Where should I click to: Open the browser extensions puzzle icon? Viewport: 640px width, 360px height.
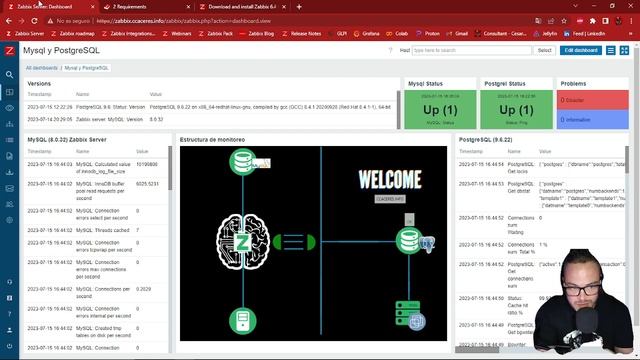click(x=593, y=21)
